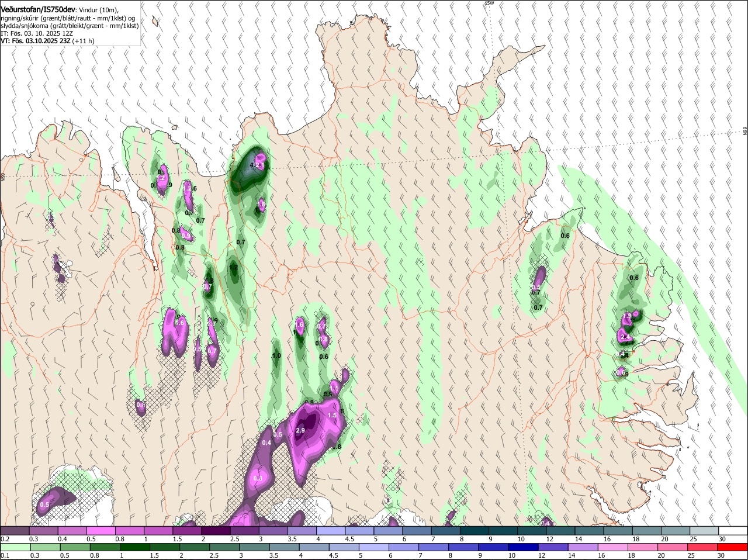Viewport: 748px width, 560px height.
Task: Click the Veðurstofan/IS750dev title text
Action: click(x=39, y=10)
